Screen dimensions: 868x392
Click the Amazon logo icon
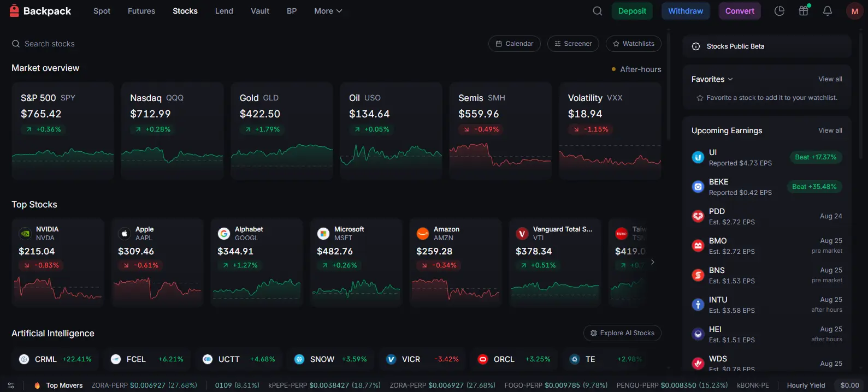(423, 234)
